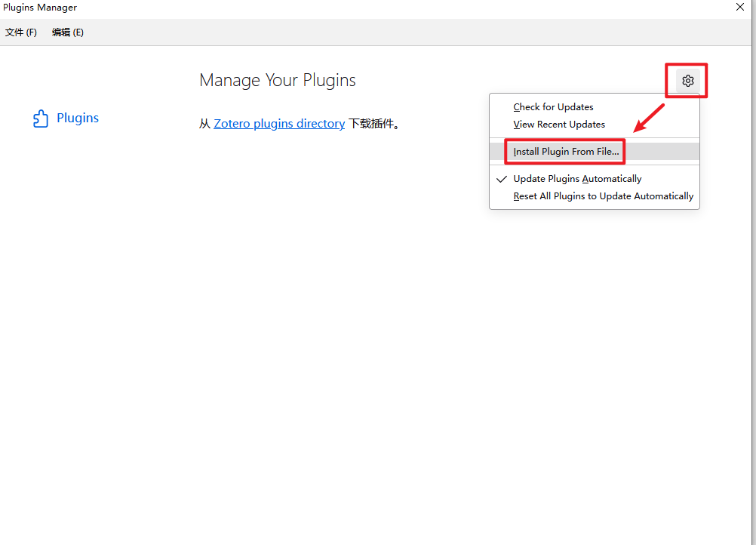Open the 编辑 (E) menu
756x545 pixels.
click(68, 32)
